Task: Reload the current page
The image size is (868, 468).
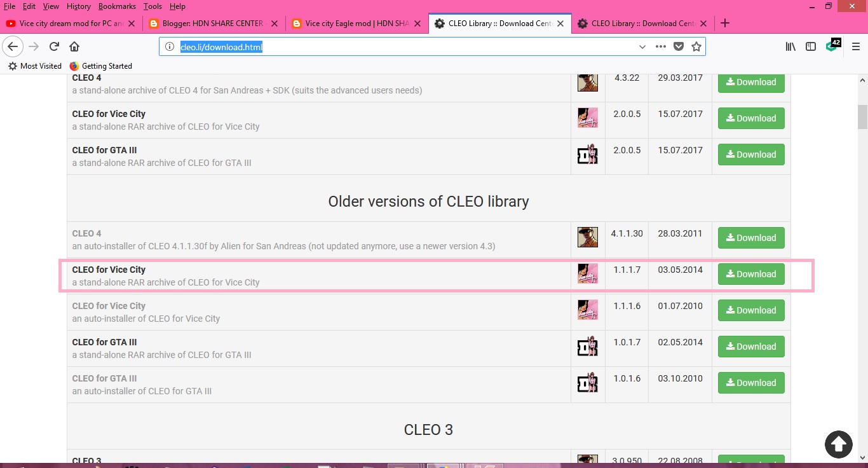Action: (x=55, y=46)
